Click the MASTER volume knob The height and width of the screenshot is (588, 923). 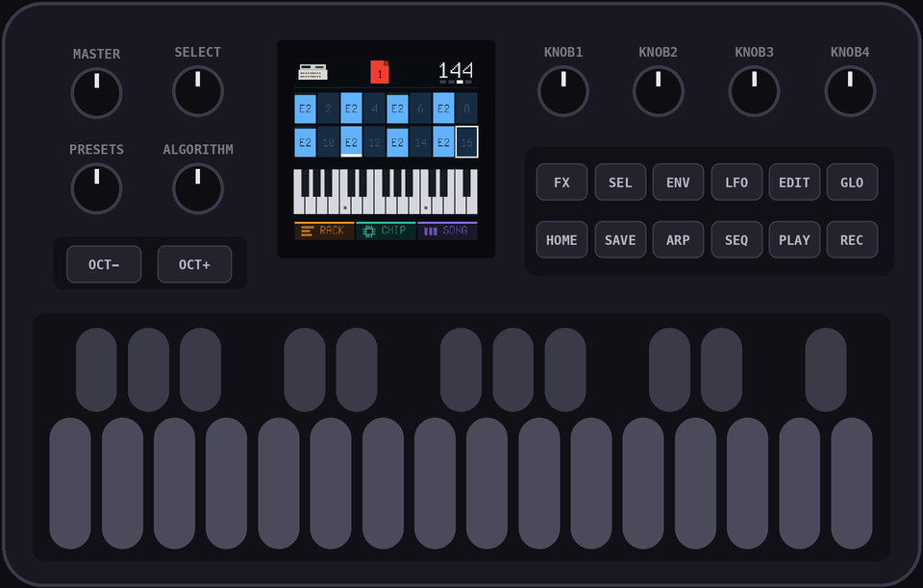point(96,93)
